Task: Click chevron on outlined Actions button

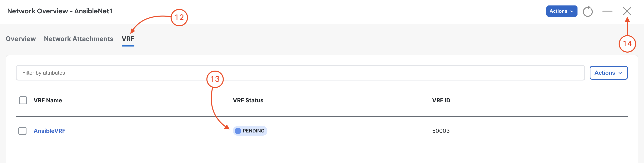Action: (x=620, y=73)
